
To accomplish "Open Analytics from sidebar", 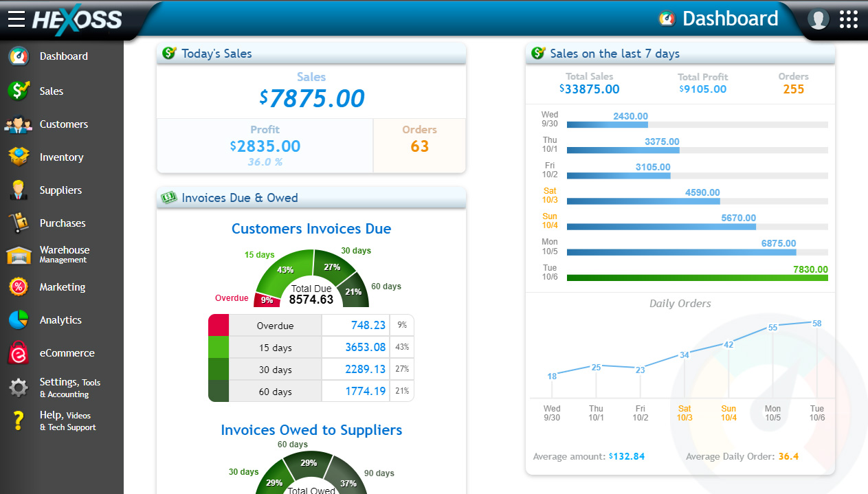I will pyautogui.click(x=60, y=320).
